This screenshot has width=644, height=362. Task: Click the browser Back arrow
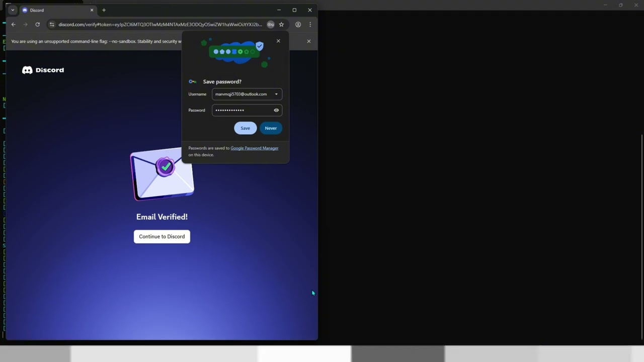tap(14, 24)
